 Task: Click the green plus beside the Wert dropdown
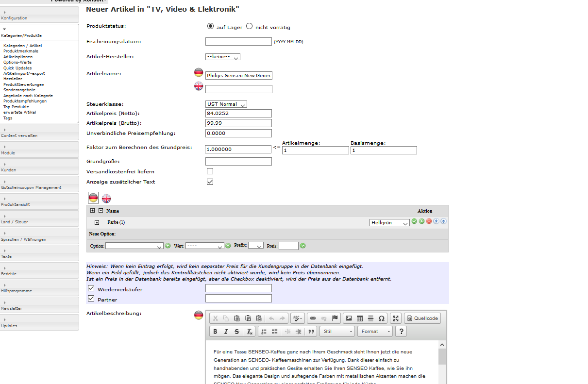[x=228, y=246]
